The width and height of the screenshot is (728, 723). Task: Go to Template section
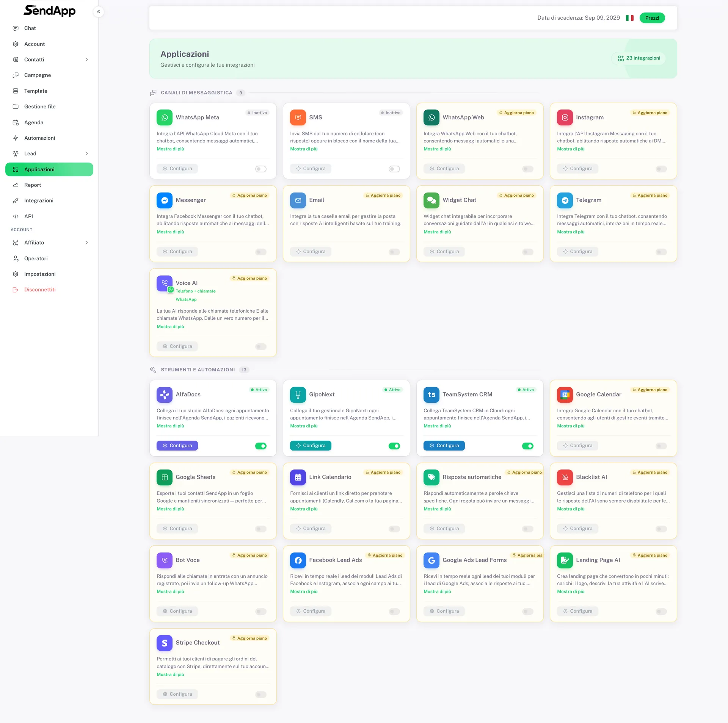pyautogui.click(x=49, y=91)
